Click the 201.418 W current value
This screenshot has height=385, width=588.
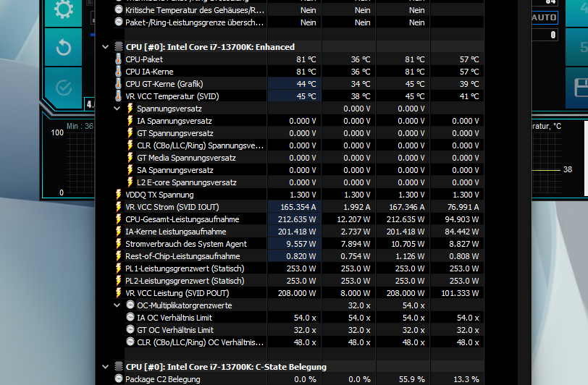(297, 232)
